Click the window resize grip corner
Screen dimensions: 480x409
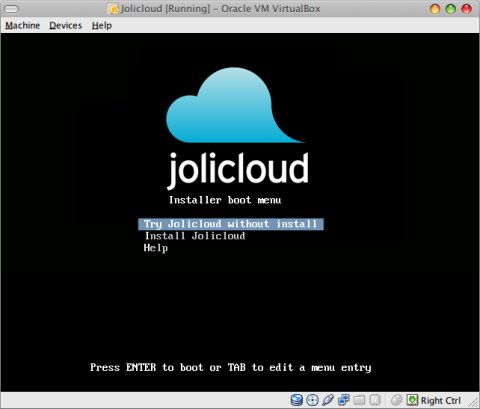[x=473, y=401]
